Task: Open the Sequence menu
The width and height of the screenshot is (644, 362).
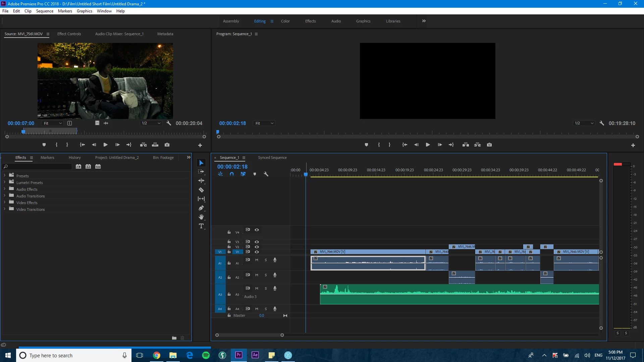Action: point(45,11)
